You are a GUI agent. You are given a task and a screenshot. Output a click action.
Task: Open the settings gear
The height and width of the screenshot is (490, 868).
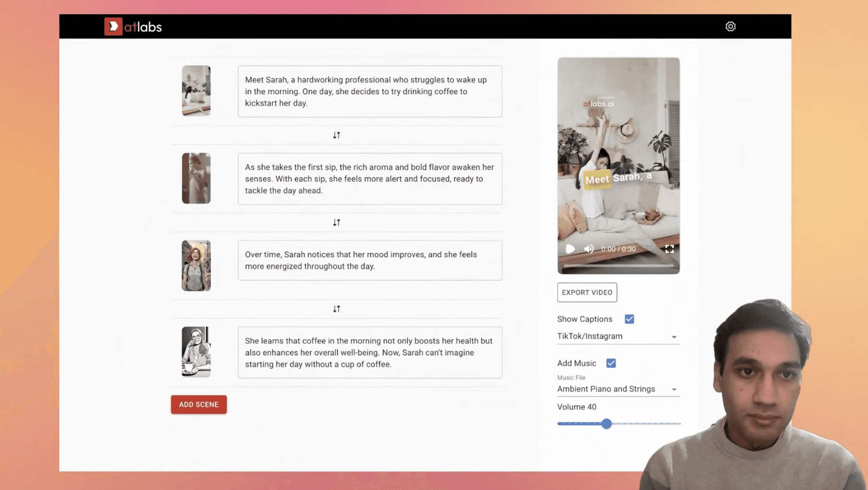point(730,26)
